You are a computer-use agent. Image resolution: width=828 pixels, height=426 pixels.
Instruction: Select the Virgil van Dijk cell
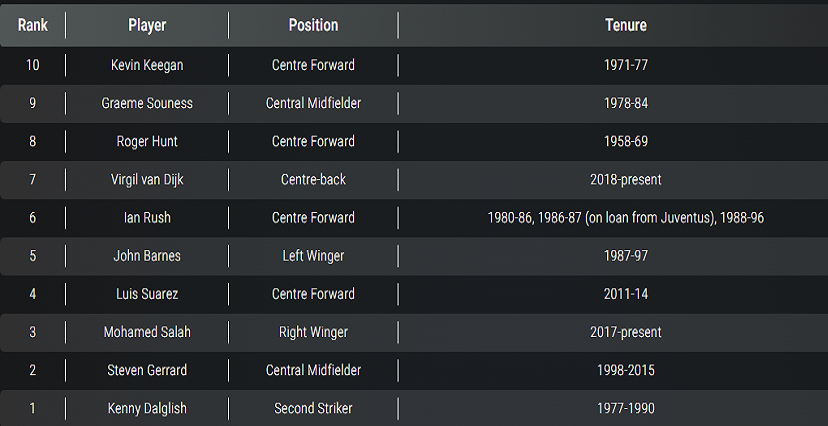[x=147, y=179]
